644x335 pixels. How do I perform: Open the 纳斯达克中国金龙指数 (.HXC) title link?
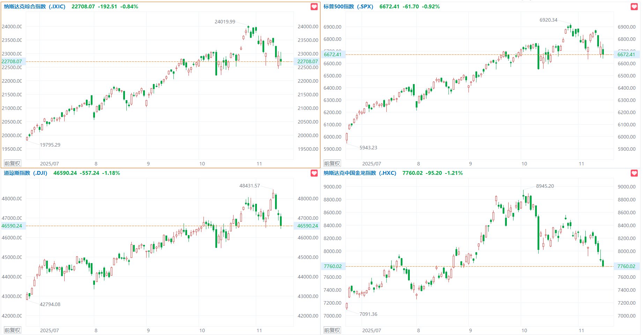(x=360, y=173)
